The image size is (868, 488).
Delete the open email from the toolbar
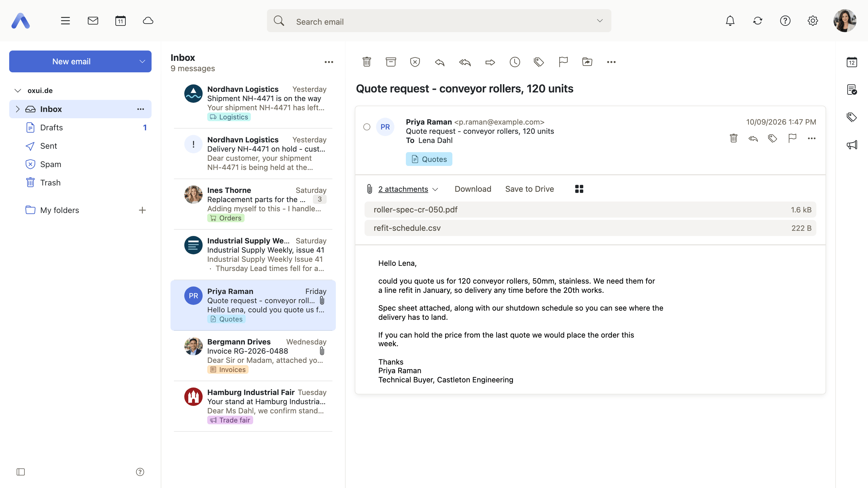pyautogui.click(x=367, y=62)
